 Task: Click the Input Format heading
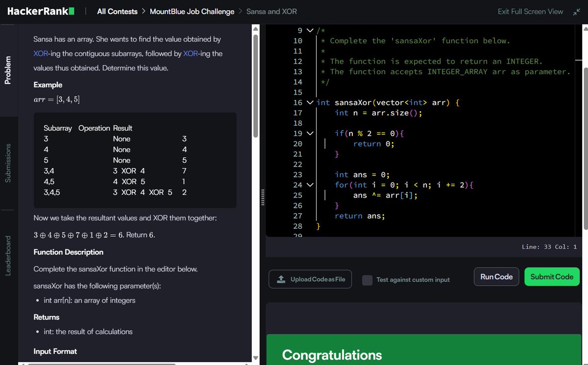pyautogui.click(x=55, y=351)
